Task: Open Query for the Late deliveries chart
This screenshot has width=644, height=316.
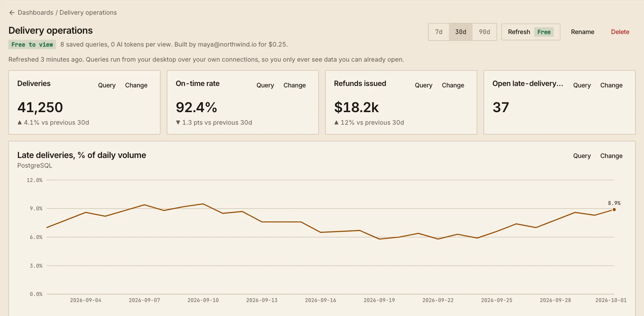Action: [x=582, y=156]
